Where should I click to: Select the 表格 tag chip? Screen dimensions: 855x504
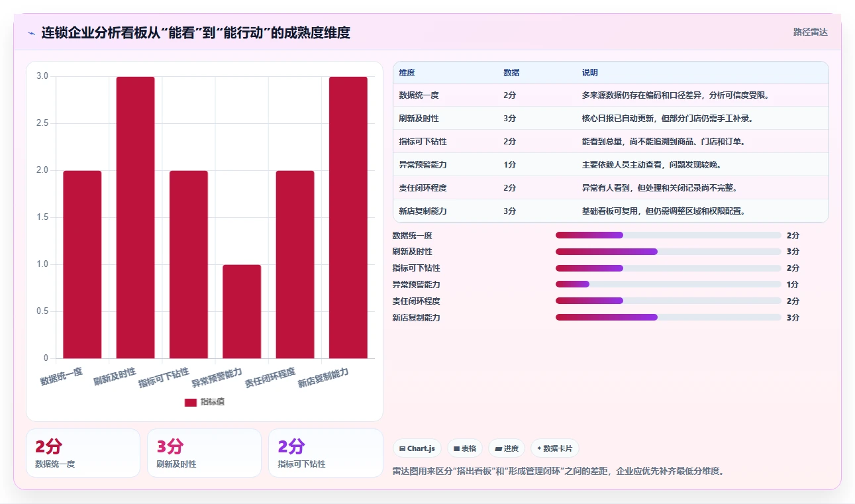click(466, 448)
